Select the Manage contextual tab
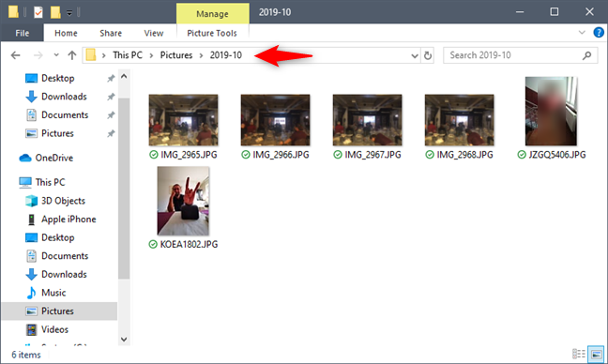 (x=212, y=13)
